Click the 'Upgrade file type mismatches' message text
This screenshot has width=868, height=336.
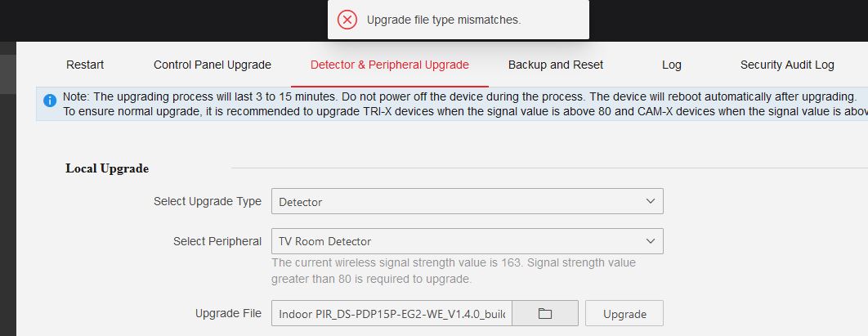tap(444, 20)
